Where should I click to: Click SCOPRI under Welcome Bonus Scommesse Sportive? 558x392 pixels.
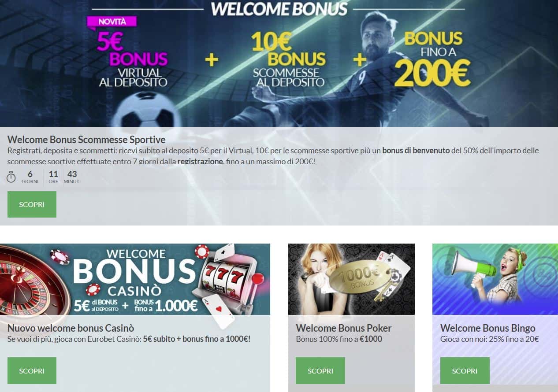32,204
